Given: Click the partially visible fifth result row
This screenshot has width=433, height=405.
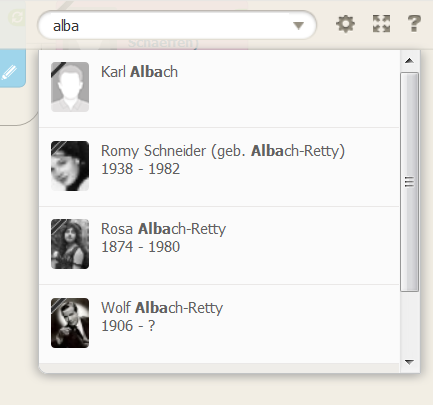Looking at the screenshot, I should click(x=219, y=368).
